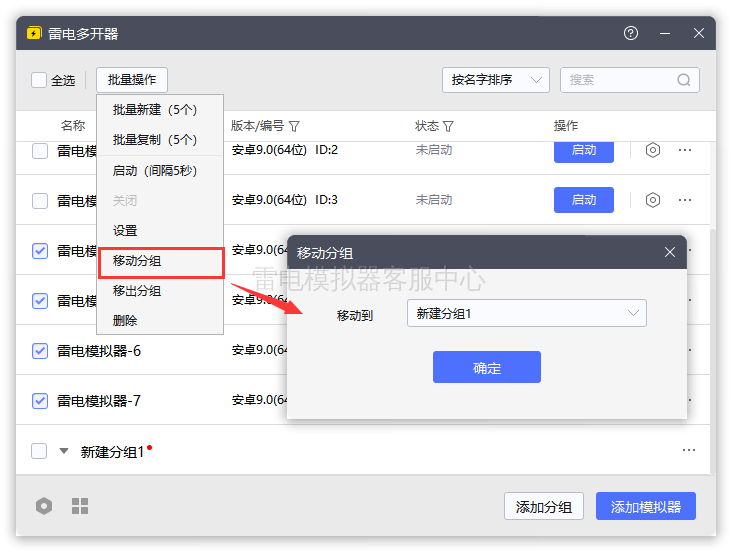Toggle the 全选 checkbox
This screenshot has width=736, height=556.
pos(39,80)
